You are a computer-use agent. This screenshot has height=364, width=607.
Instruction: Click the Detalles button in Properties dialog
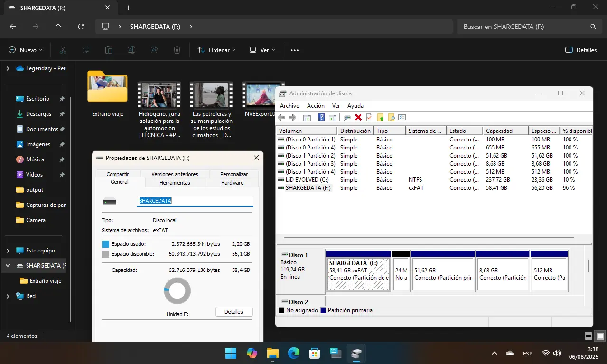233,312
